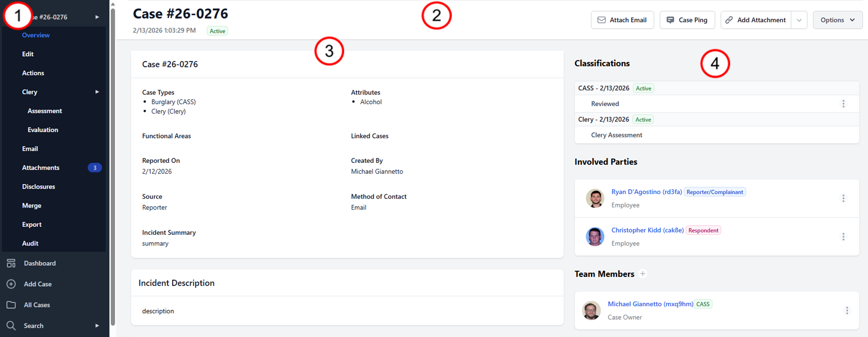Viewport: 868px width, 337px height.
Task: Open kebab menu beside Reviewed classification
Action: pyautogui.click(x=844, y=104)
